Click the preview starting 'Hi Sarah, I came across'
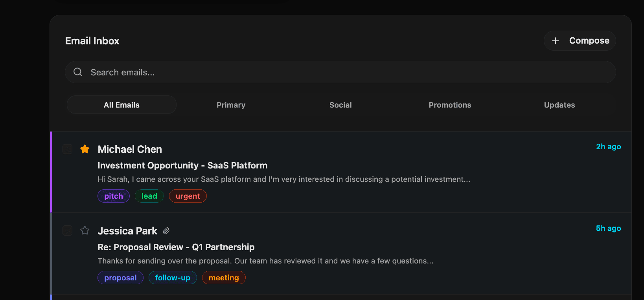 point(284,179)
